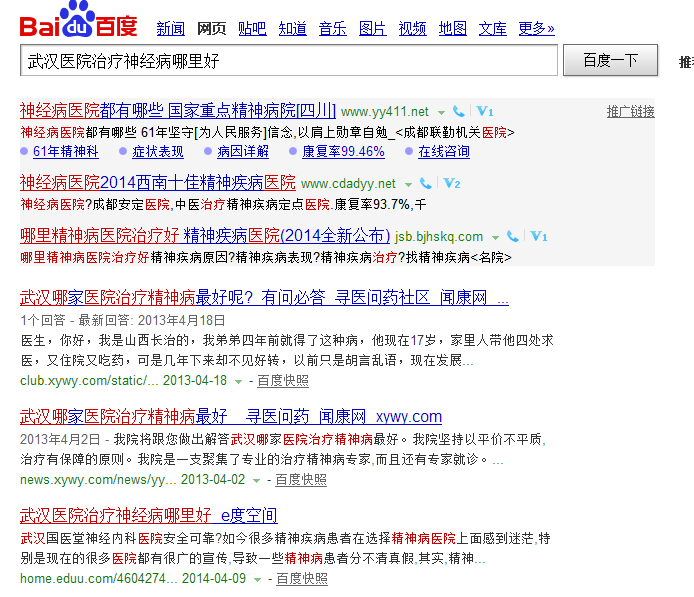
Task: Open the 地图 tab
Action: (452, 29)
